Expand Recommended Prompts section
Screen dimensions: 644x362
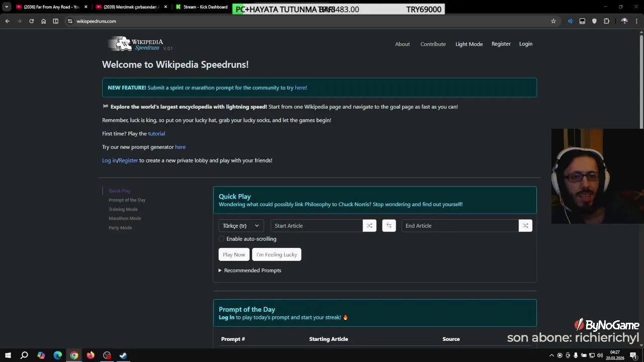click(x=250, y=270)
